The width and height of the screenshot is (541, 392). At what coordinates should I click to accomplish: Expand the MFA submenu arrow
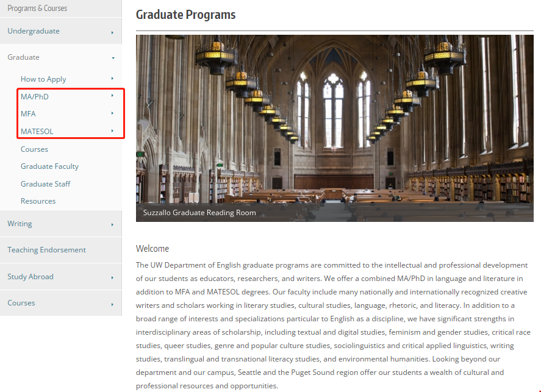click(x=112, y=113)
